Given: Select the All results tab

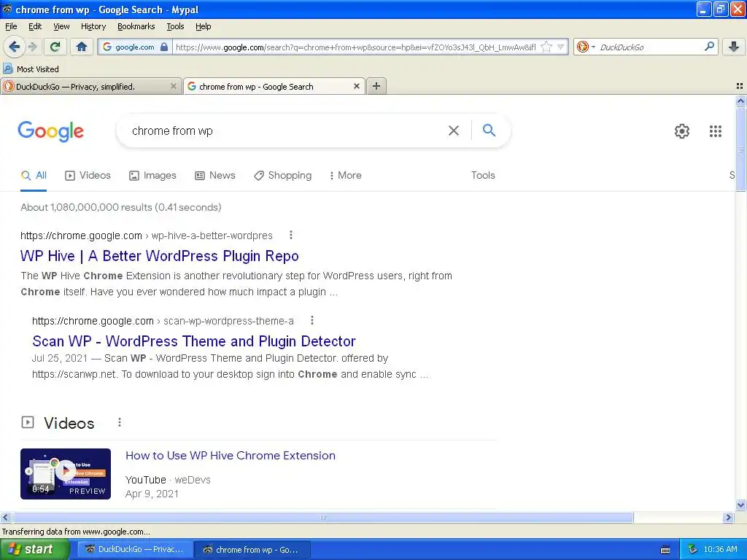Looking at the screenshot, I should coord(34,175).
